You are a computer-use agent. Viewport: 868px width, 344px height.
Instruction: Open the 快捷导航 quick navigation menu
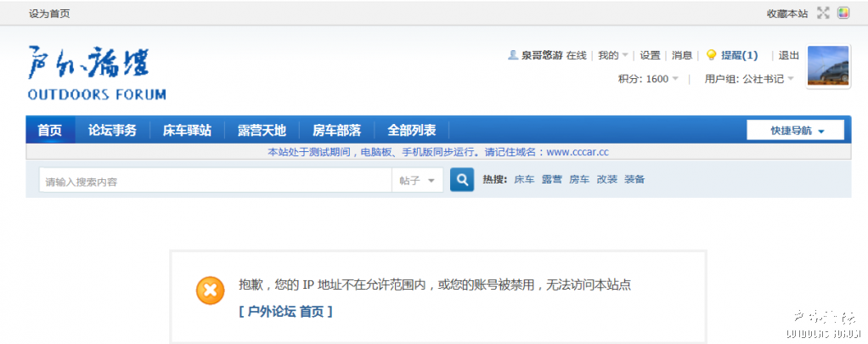click(797, 131)
